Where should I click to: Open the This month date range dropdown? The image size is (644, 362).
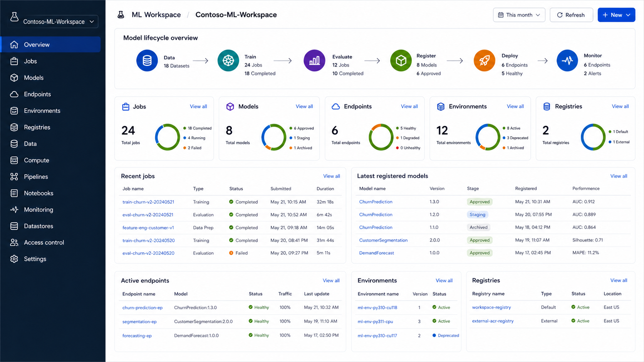519,15
